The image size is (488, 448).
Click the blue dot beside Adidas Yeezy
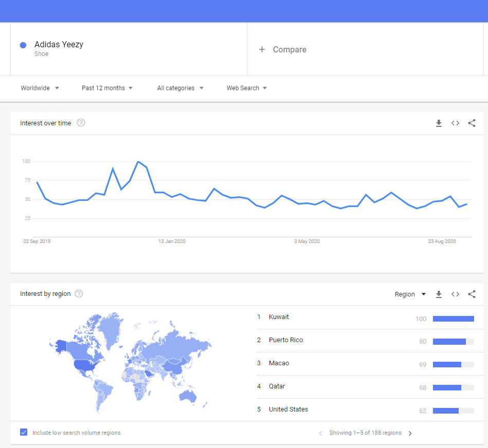point(23,45)
